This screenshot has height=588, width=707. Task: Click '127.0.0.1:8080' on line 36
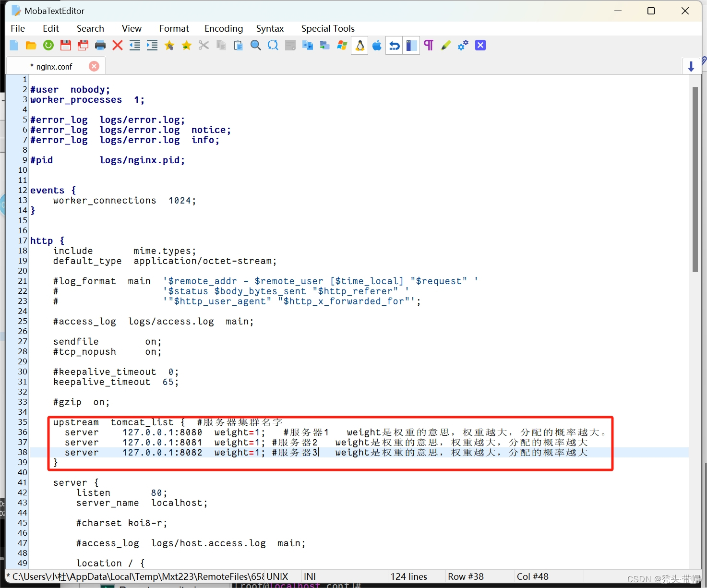click(162, 432)
